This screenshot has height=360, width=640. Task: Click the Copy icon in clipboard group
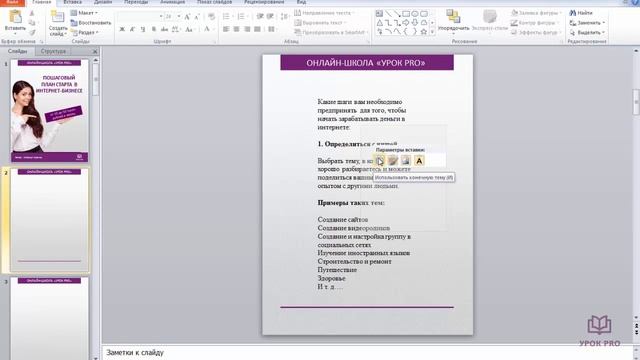[x=32, y=23]
